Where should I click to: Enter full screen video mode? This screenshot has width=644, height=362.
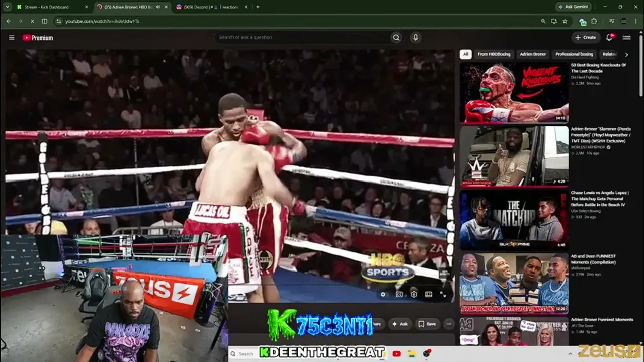443,295
